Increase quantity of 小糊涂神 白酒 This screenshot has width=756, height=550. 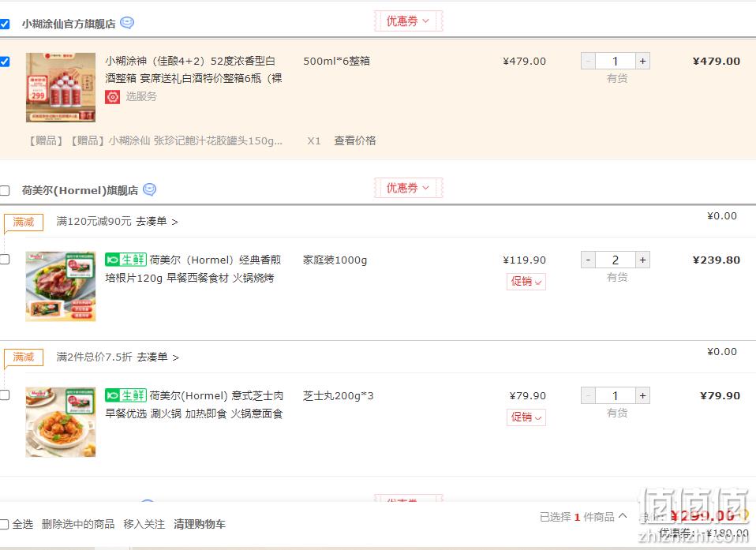tap(642, 62)
